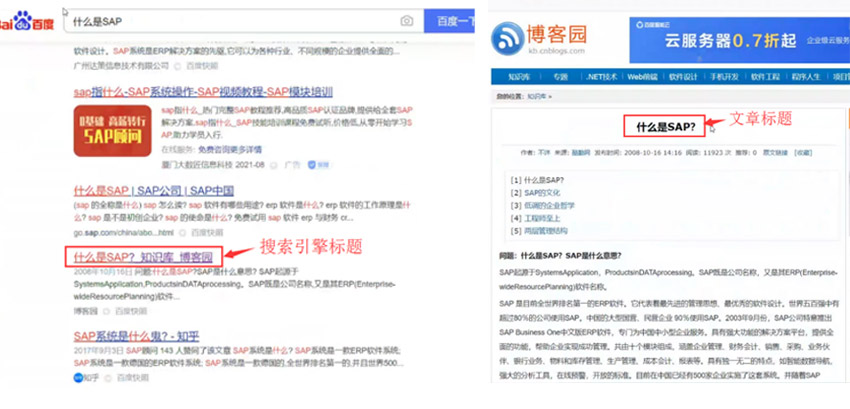
Task: Click the 博客园 logo icon
Action: [507, 39]
